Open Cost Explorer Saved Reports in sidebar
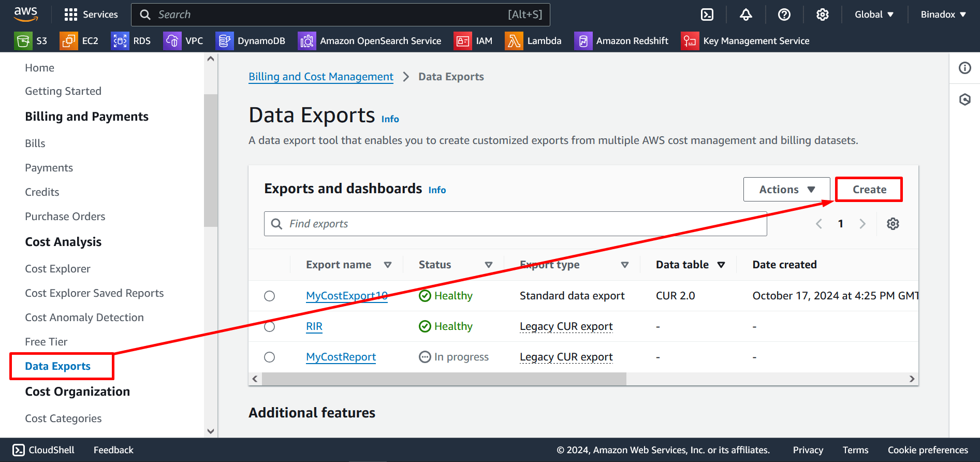The height and width of the screenshot is (462, 980). (x=94, y=293)
